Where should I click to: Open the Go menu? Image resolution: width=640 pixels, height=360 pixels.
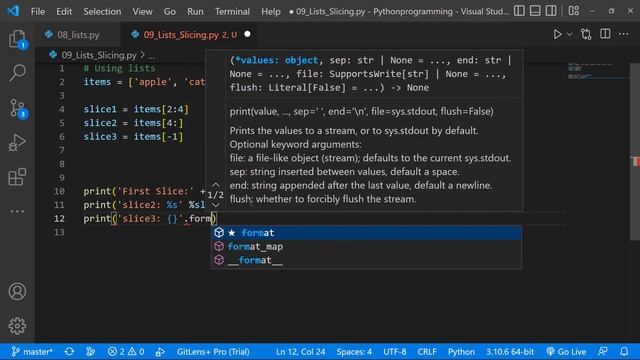click(x=170, y=11)
